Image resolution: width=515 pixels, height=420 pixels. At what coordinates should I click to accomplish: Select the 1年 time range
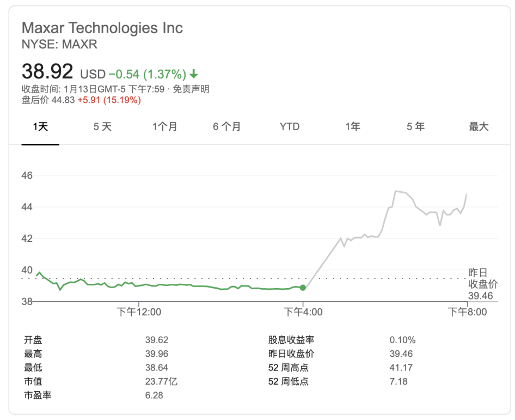tap(353, 127)
